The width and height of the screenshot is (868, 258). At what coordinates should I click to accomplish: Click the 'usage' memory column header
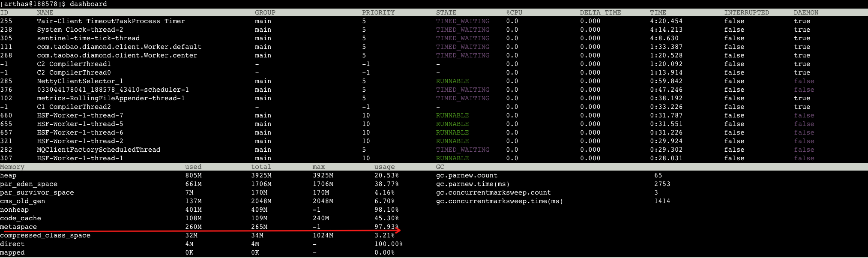coord(385,167)
